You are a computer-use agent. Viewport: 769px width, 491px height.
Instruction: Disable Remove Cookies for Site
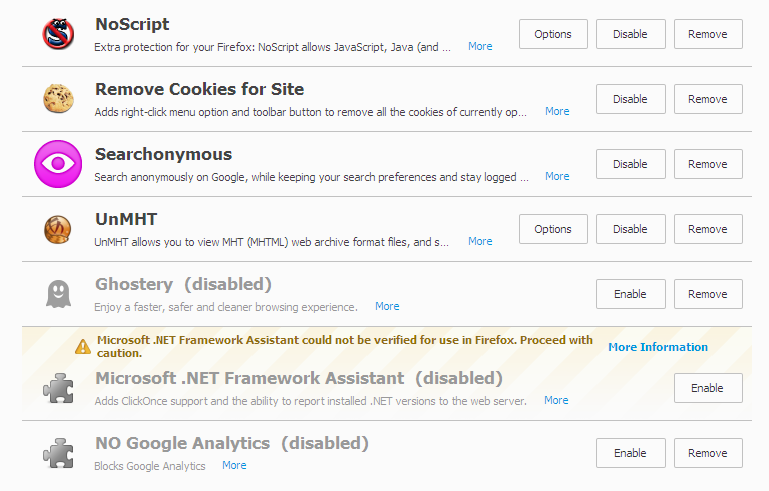coord(630,99)
